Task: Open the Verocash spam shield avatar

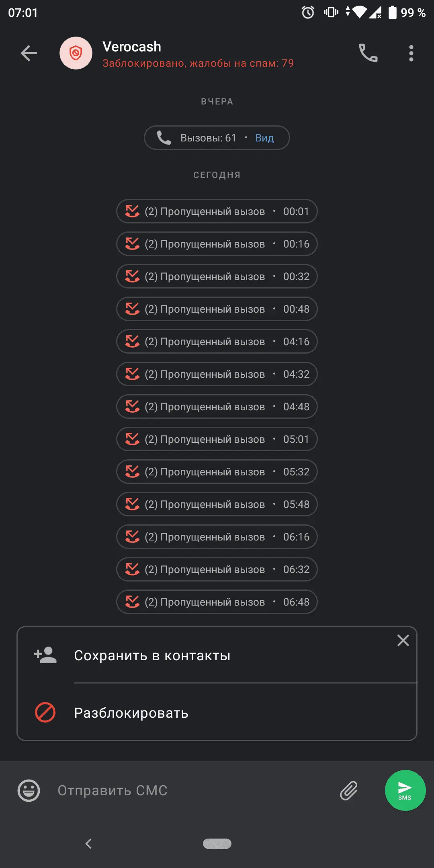Action: 76,53
